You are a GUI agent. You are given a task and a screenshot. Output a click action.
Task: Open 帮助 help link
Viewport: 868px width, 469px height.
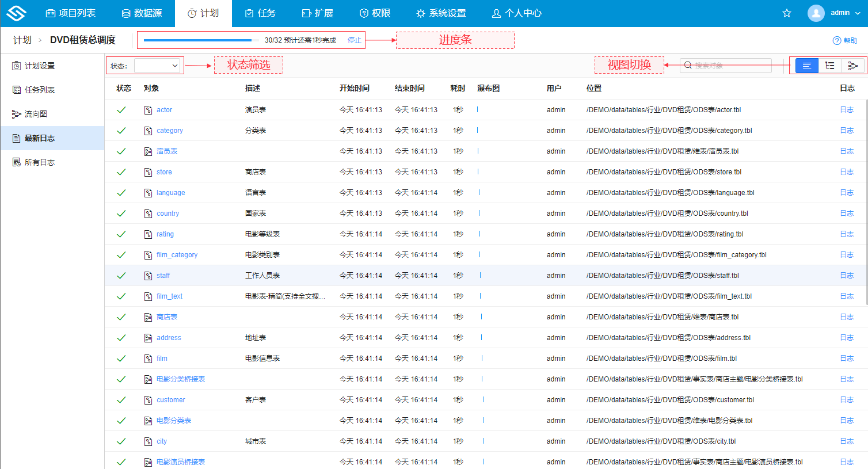coord(845,40)
